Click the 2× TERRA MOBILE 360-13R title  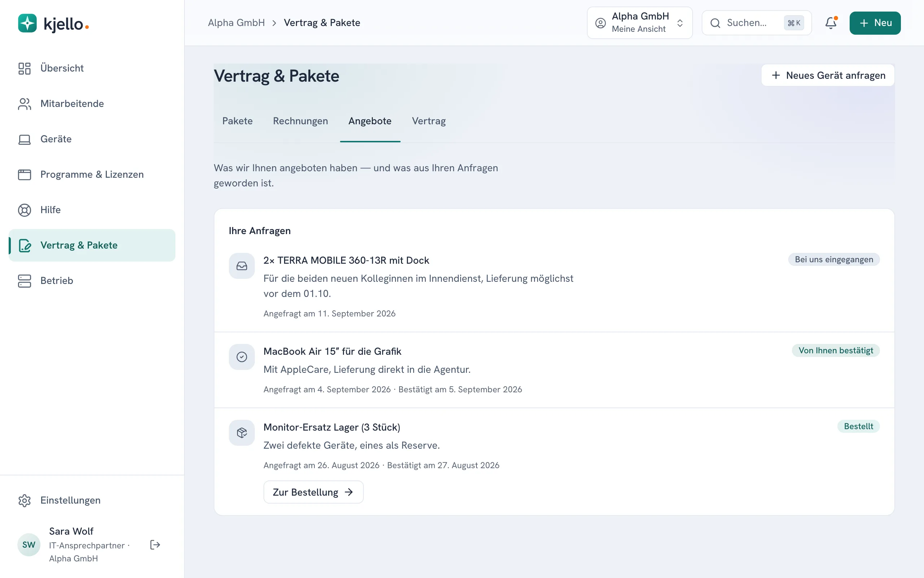[x=346, y=260]
